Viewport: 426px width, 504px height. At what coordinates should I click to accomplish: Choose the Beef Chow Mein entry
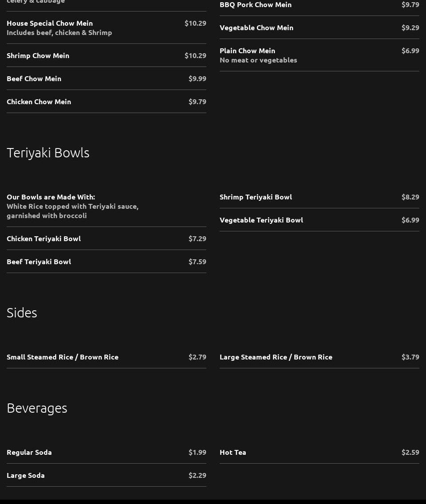[34, 78]
